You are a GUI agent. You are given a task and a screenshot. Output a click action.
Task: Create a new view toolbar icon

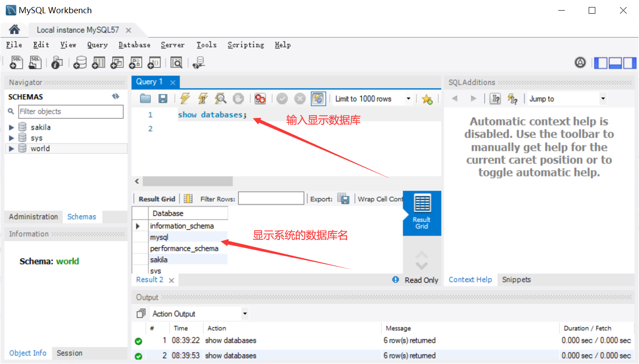(x=117, y=63)
